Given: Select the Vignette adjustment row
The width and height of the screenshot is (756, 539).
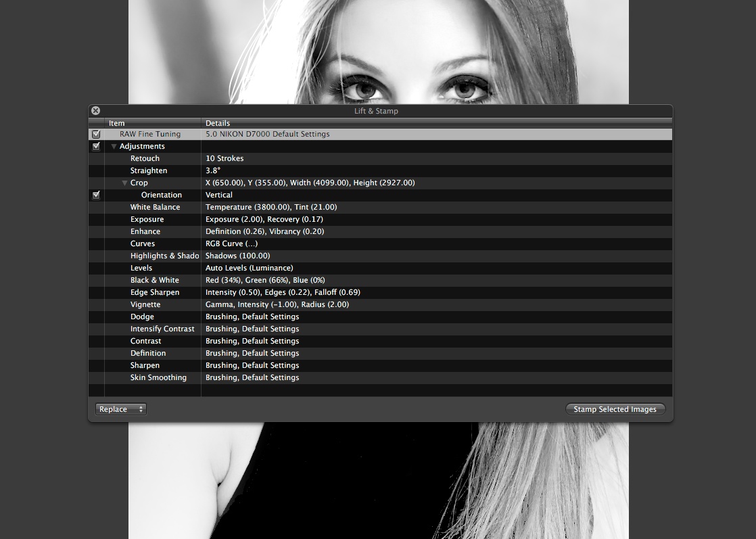Looking at the screenshot, I should (145, 305).
